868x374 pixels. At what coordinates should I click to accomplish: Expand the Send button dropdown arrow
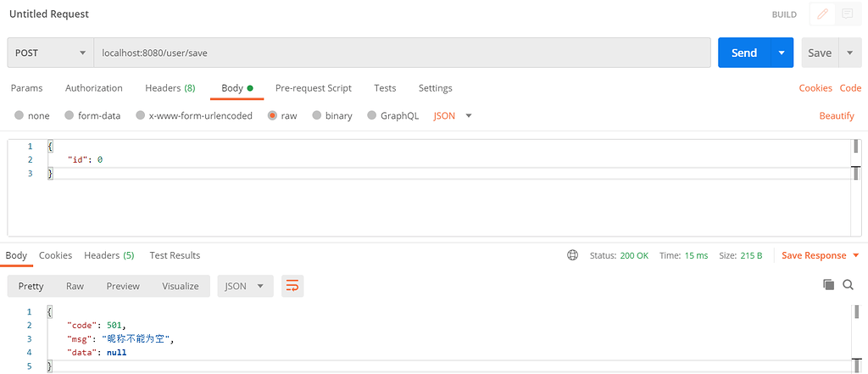[782, 53]
